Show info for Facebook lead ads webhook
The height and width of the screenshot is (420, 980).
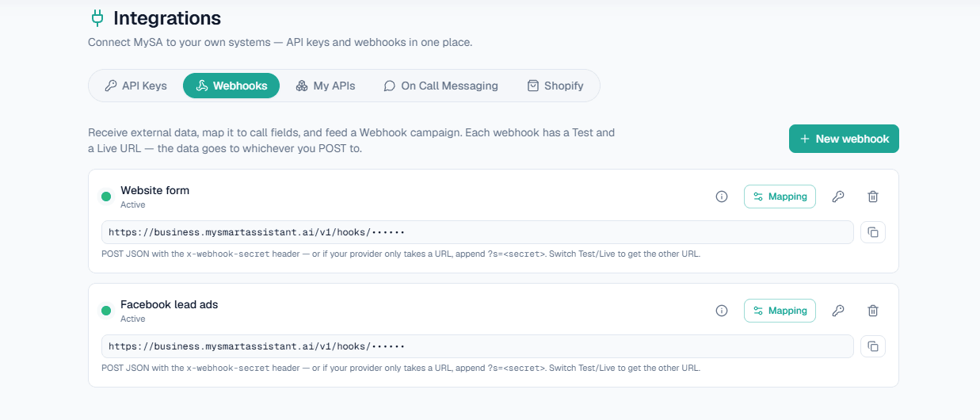(x=722, y=311)
